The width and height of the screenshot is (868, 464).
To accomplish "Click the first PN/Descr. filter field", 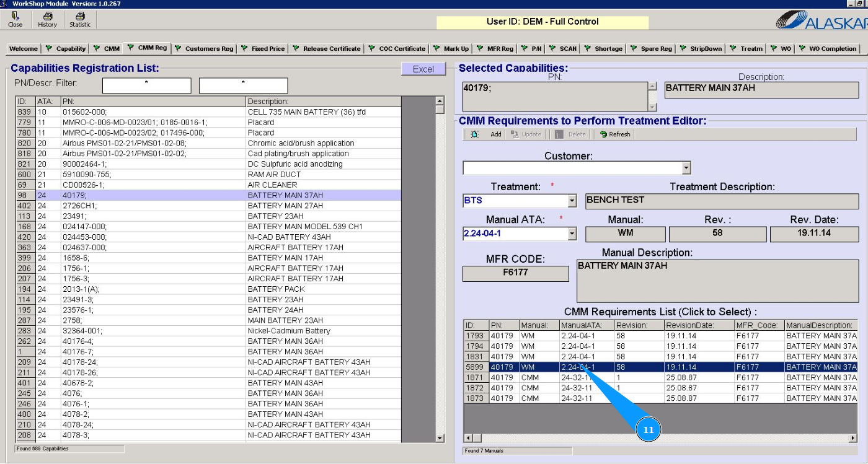I will [x=146, y=85].
